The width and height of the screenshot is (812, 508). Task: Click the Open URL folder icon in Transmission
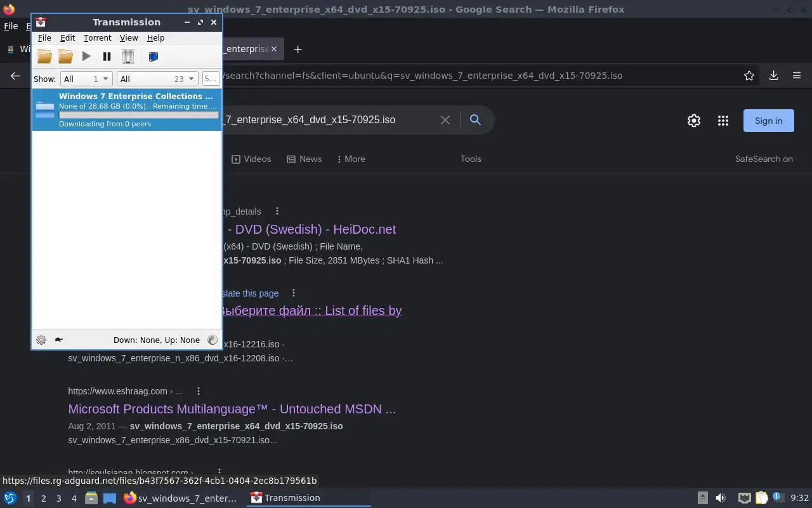pyautogui.click(x=65, y=57)
